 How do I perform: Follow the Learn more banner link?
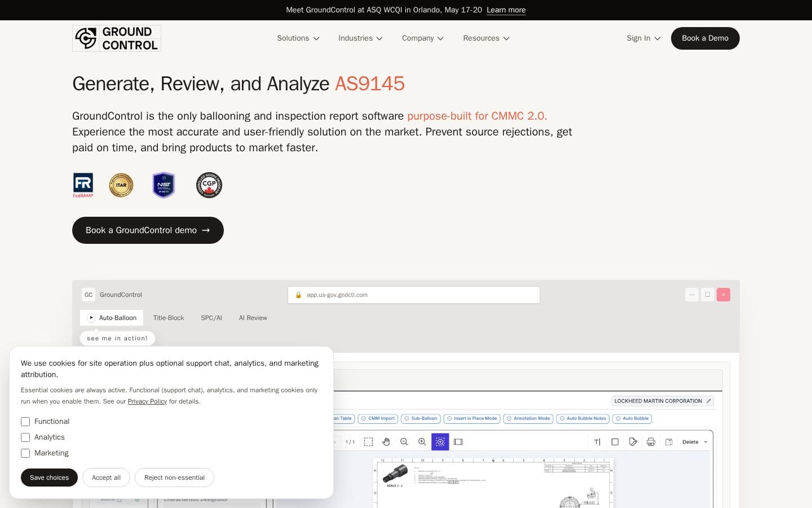[x=506, y=10]
